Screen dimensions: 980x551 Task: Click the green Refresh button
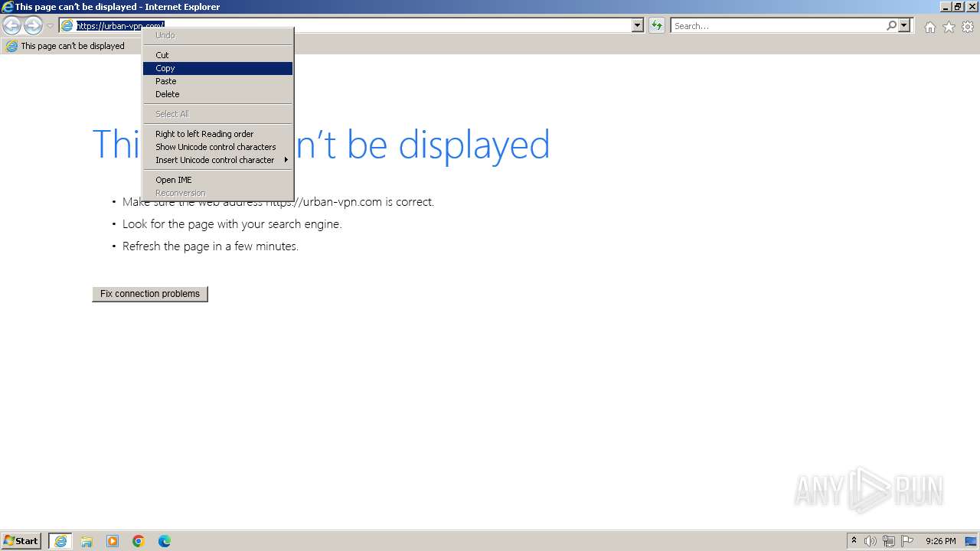click(656, 25)
